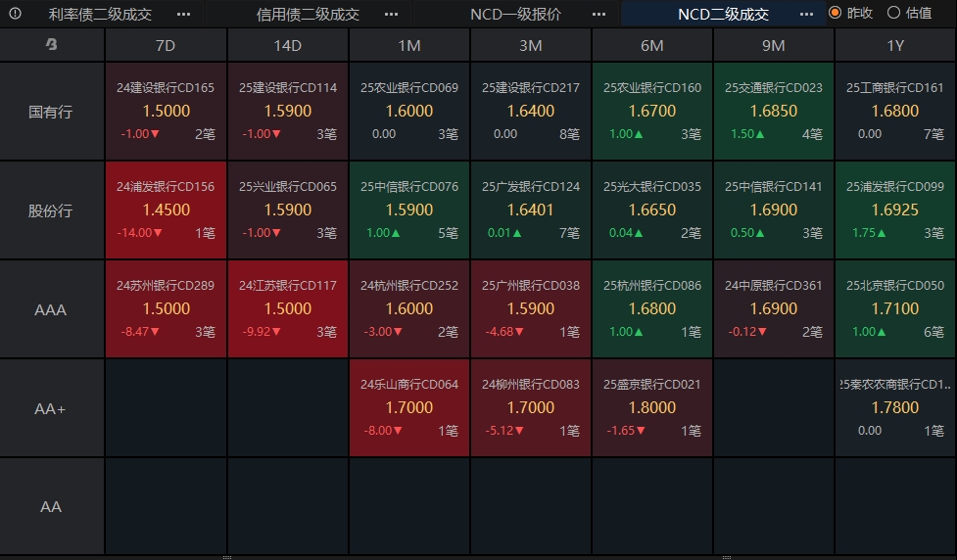Click the 3M column header
The width and height of the screenshot is (957, 560).
click(530, 45)
